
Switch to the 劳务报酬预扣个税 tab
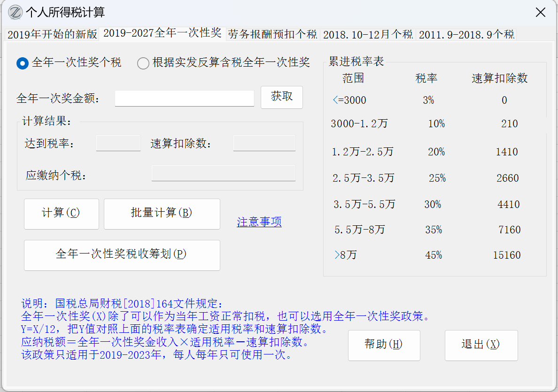[272, 34]
